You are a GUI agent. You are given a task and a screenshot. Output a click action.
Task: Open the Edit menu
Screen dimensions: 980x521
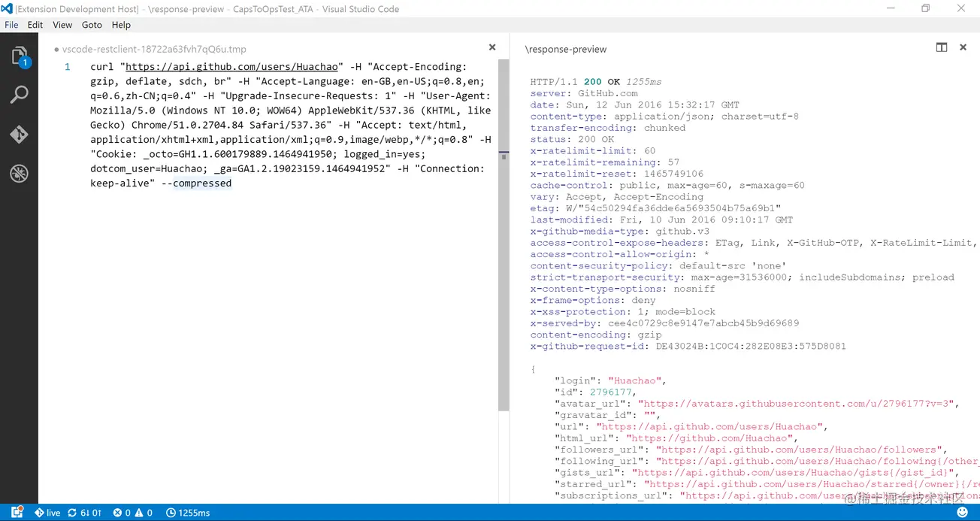[x=35, y=25]
